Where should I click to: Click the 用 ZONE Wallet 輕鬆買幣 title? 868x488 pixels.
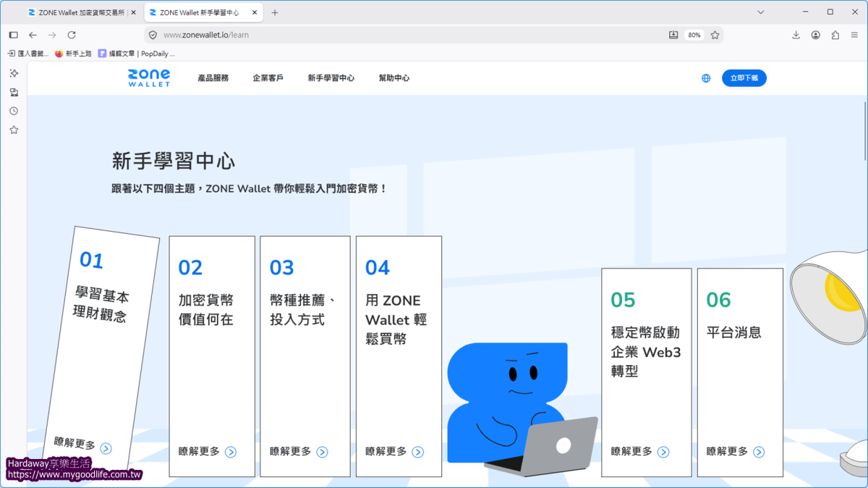pyautogui.click(x=396, y=319)
